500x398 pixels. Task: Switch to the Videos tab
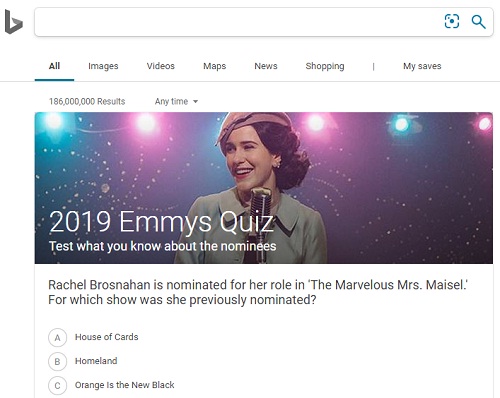point(161,66)
